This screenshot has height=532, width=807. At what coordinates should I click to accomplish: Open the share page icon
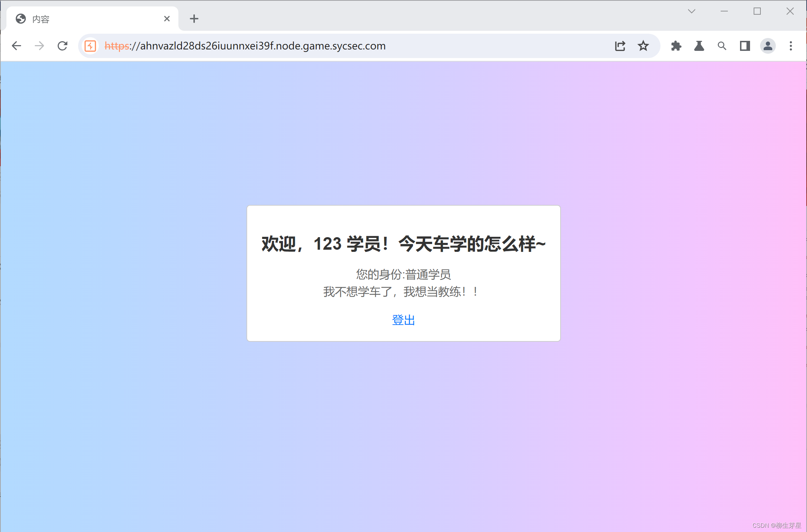[x=620, y=46]
